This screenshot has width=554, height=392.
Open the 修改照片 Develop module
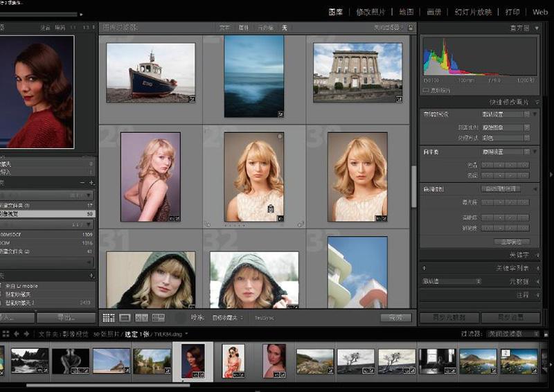[x=372, y=12]
